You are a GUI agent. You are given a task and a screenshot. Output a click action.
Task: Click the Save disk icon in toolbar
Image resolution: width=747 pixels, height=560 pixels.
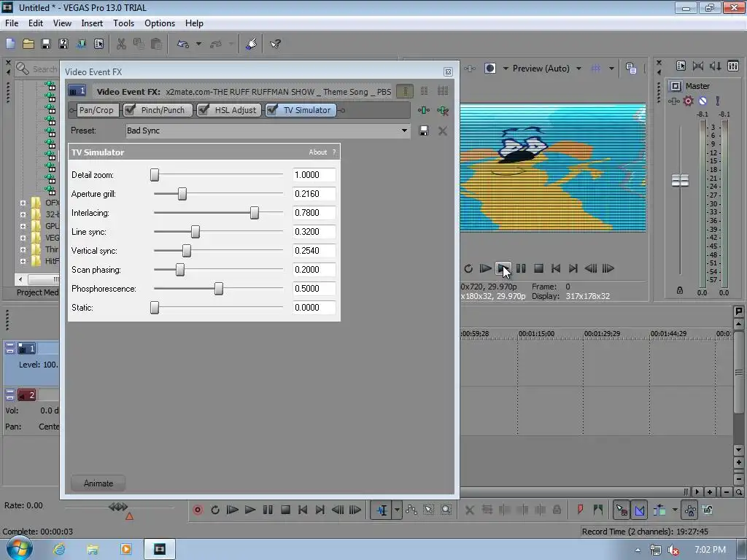[46, 44]
